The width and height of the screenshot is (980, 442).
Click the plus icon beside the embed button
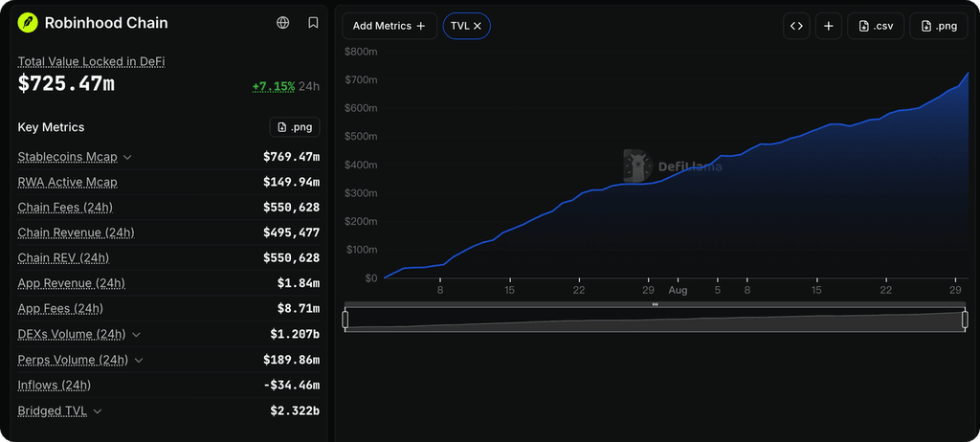click(829, 26)
